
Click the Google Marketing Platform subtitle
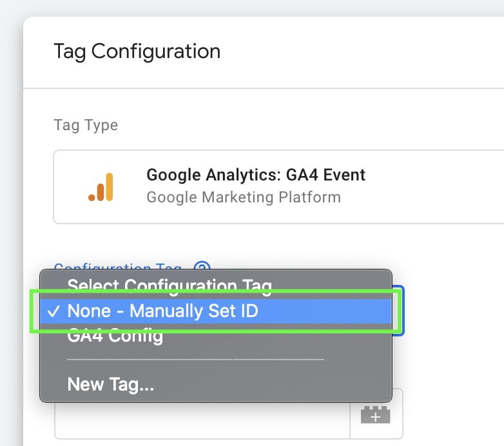(x=244, y=197)
